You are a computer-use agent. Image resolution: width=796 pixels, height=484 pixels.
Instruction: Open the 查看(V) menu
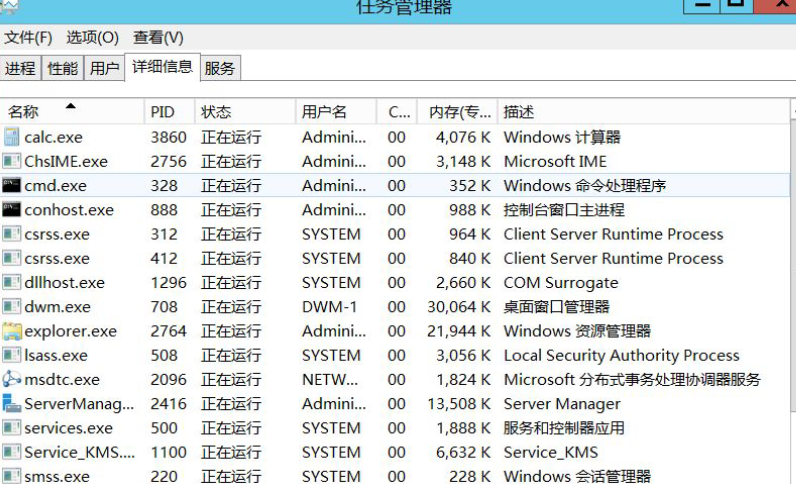pyautogui.click(x=158, y=38)
